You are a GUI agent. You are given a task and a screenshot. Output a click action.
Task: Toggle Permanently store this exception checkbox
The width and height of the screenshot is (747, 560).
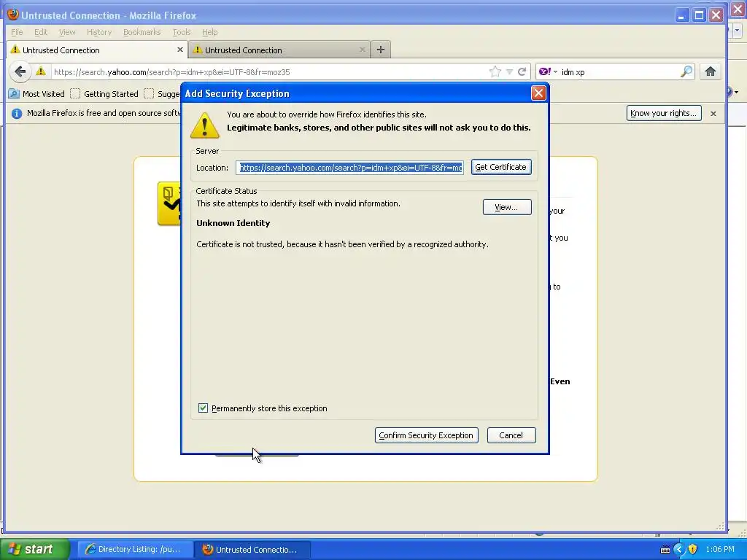click(203, 408)
